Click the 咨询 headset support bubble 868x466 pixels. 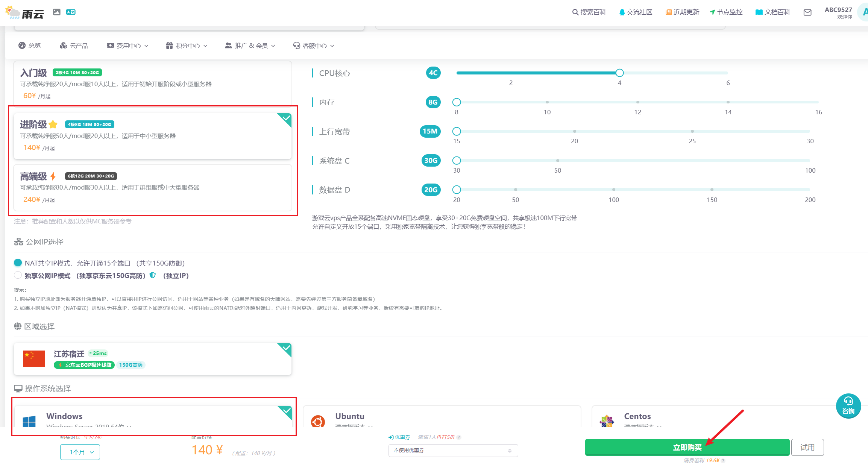point(848,406)
